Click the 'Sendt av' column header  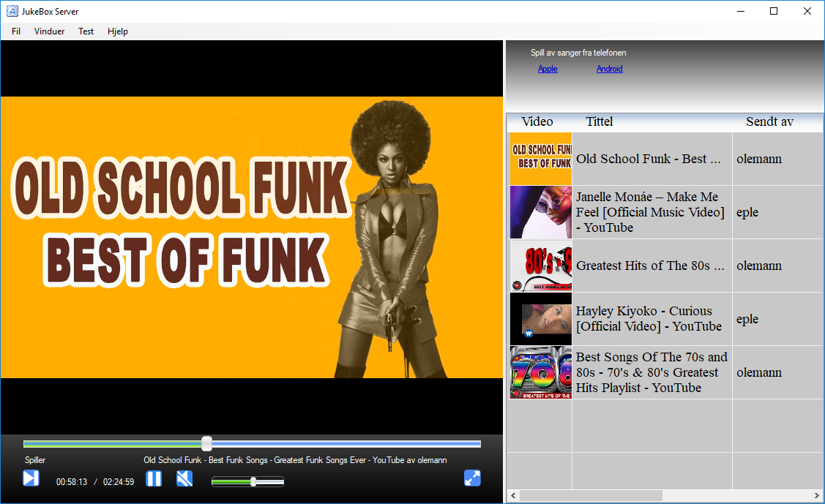769,122
